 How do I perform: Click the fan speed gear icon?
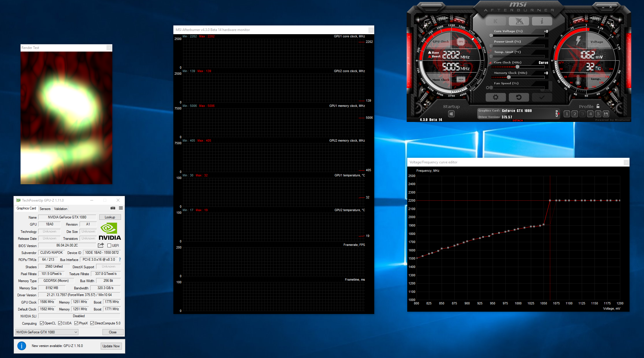[x=488, y=87]
